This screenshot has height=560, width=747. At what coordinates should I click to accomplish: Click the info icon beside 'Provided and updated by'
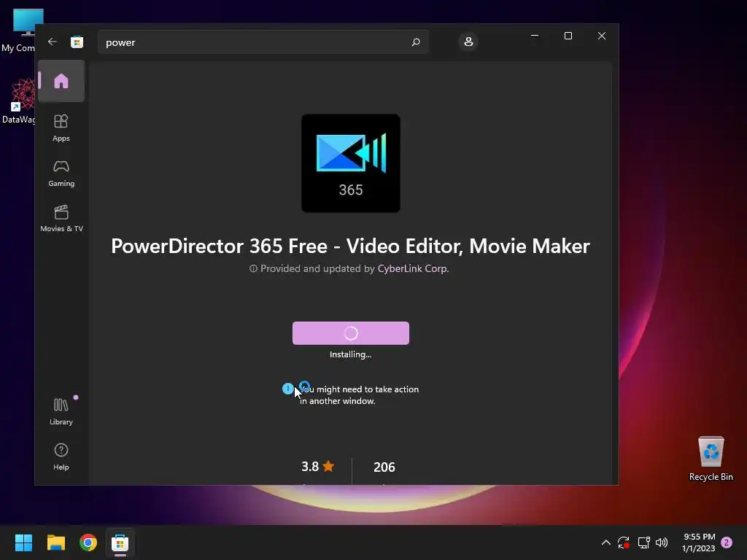pos(253,268)
